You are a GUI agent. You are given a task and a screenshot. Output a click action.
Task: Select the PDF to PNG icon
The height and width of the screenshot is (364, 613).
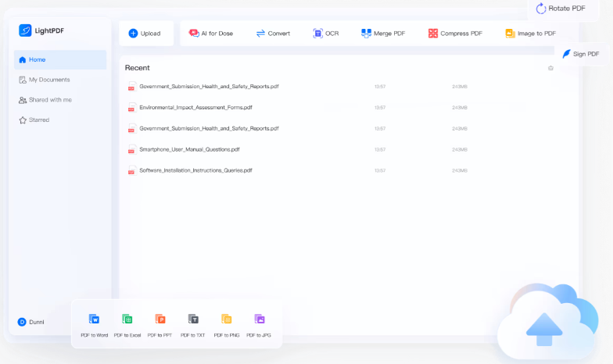[x=227, y=319]
